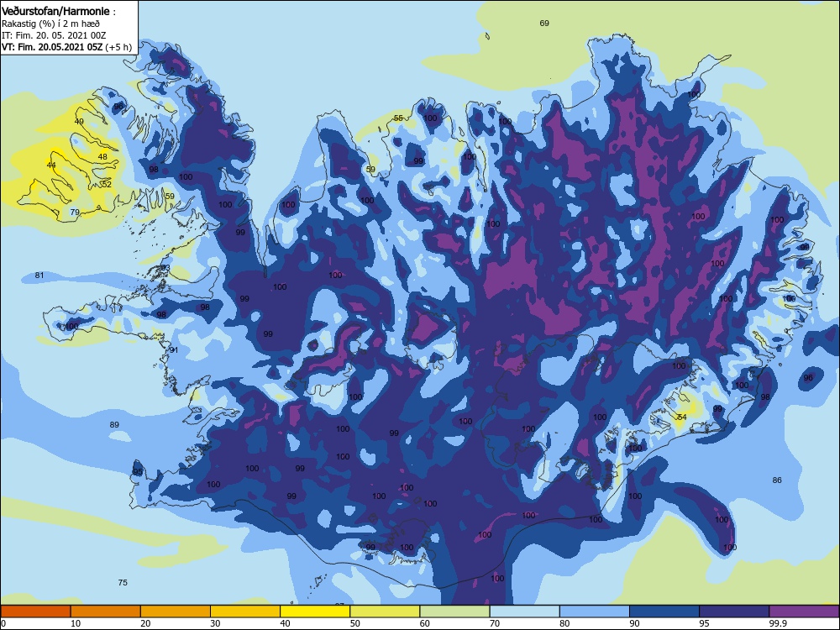Select the 90–95 dark blue legend swatch

tap(664, 612)
